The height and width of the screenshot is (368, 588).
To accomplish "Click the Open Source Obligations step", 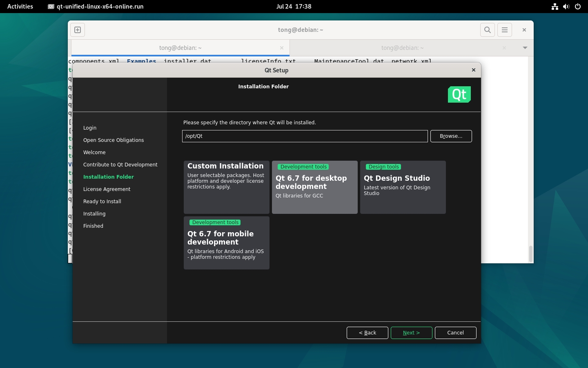I will click(114, 140).
